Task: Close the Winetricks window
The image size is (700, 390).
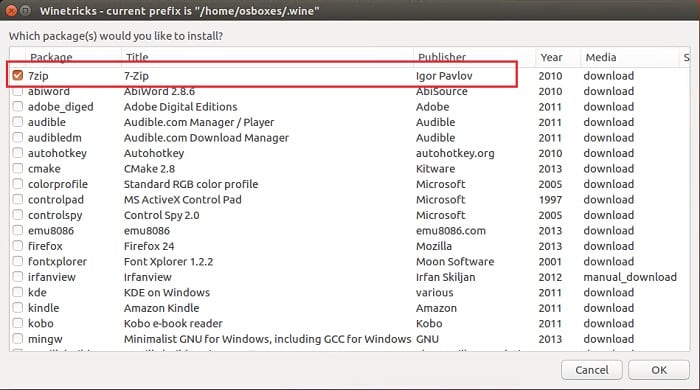Action: 11,10
